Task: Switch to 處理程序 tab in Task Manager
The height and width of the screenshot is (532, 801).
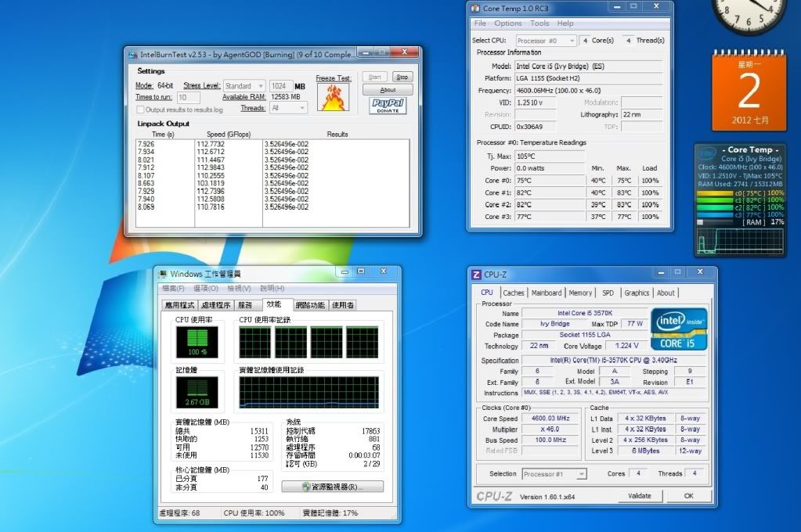Action: pyautogui.click(x=216, y=305)
